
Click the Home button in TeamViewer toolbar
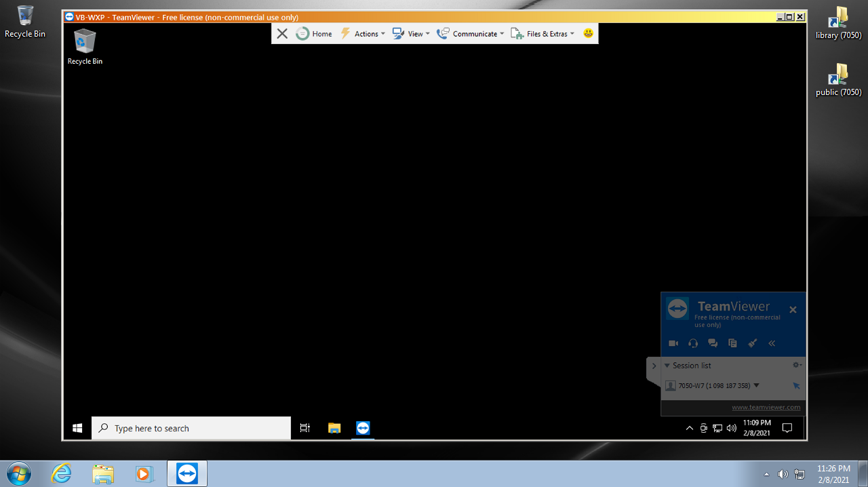tap(314, 33)
